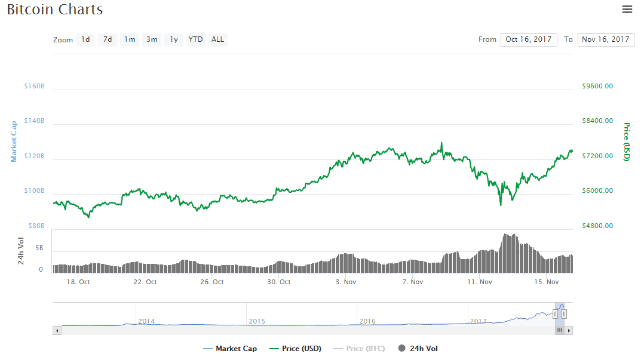This screenshot has width=644, height=357.
Task: Click the navigator scrollbar right arrow
Action: [569, 330]
